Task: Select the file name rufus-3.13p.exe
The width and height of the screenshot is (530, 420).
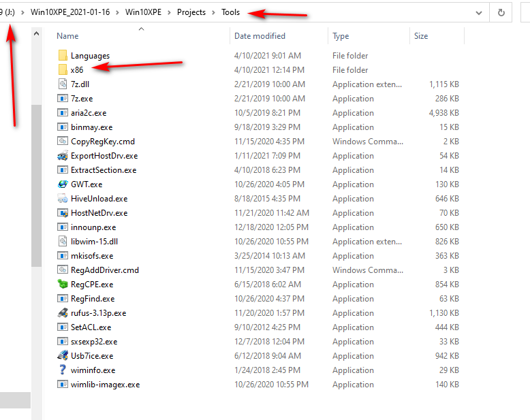Action: (98, 313)
